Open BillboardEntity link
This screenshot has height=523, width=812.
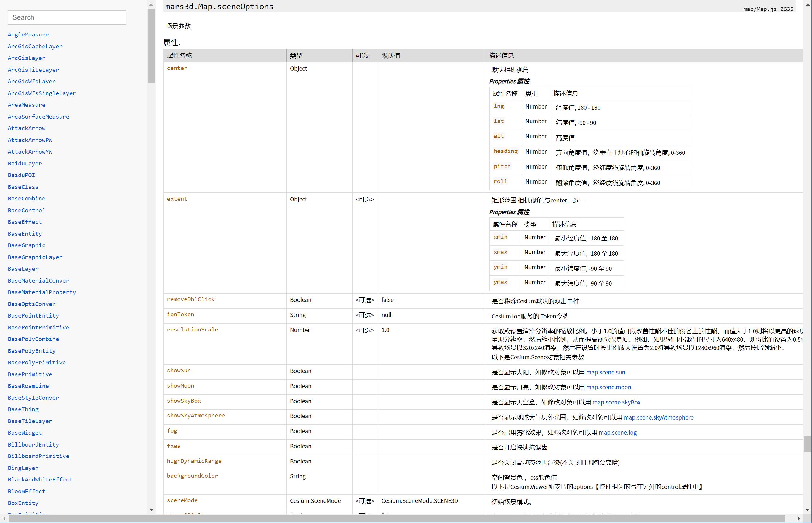point(33,444)
